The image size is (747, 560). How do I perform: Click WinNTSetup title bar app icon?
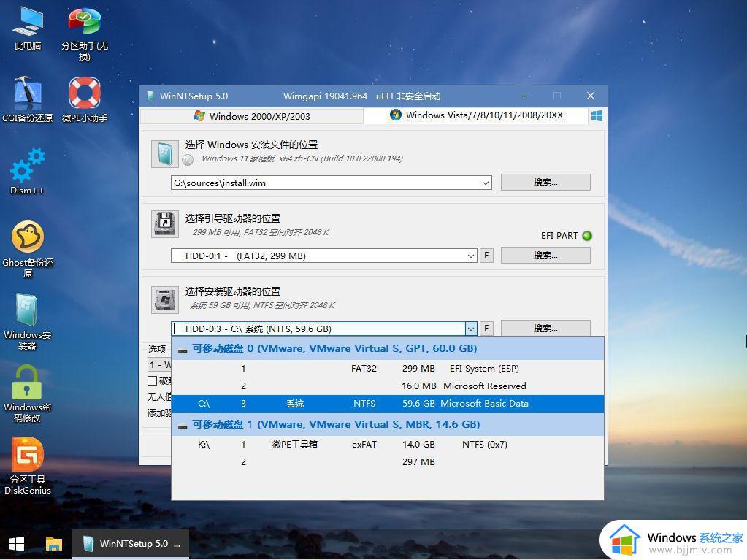click(150, 96)
